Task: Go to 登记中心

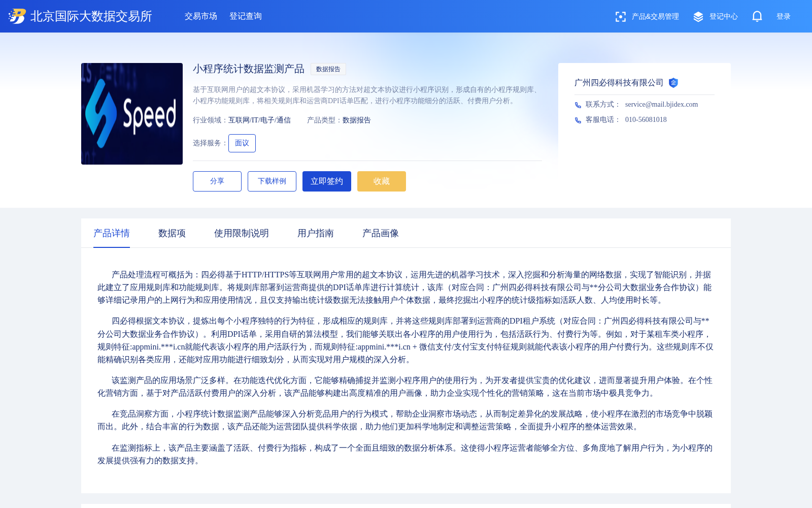Action: [x=724, y=16]
